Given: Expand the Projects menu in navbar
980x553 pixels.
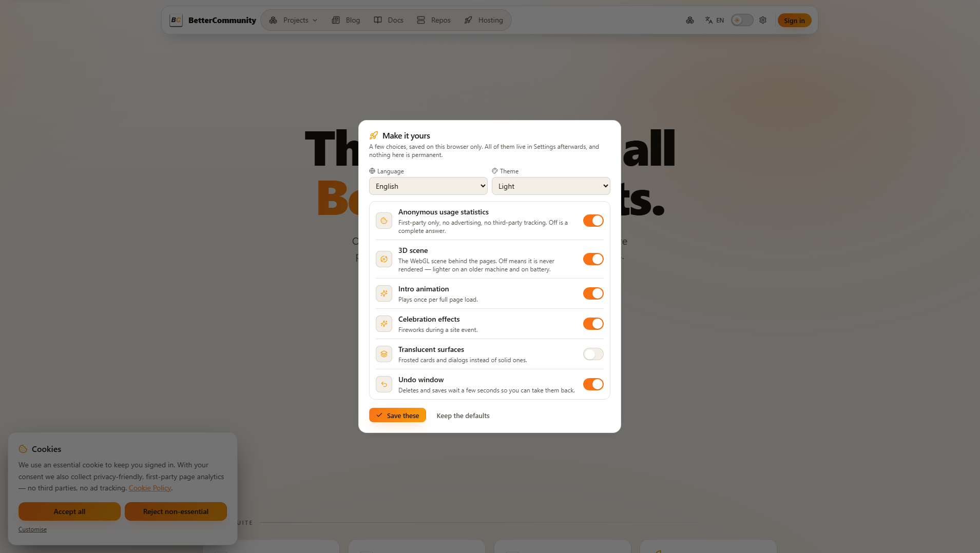Looking at the screenshot, I should pos(293,20).
